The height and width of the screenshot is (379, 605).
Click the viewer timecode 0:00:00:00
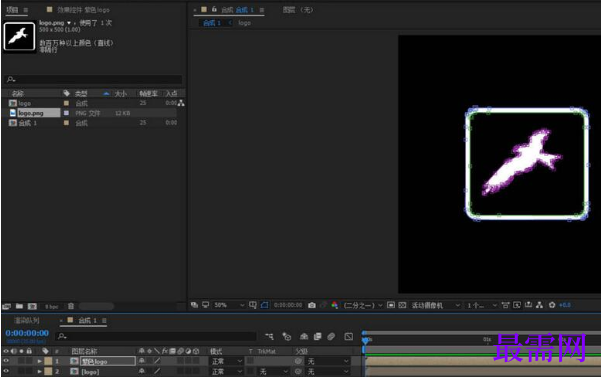coord(288,305)
